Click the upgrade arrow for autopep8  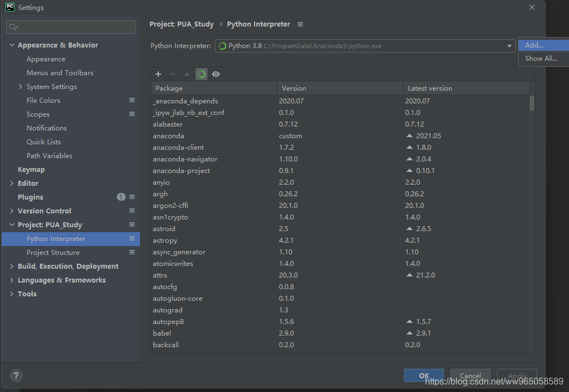click(x=410, y=321)
